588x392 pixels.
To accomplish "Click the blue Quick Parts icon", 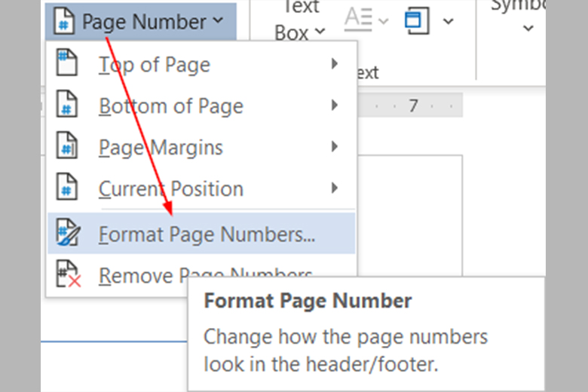I will coord(417,21).
